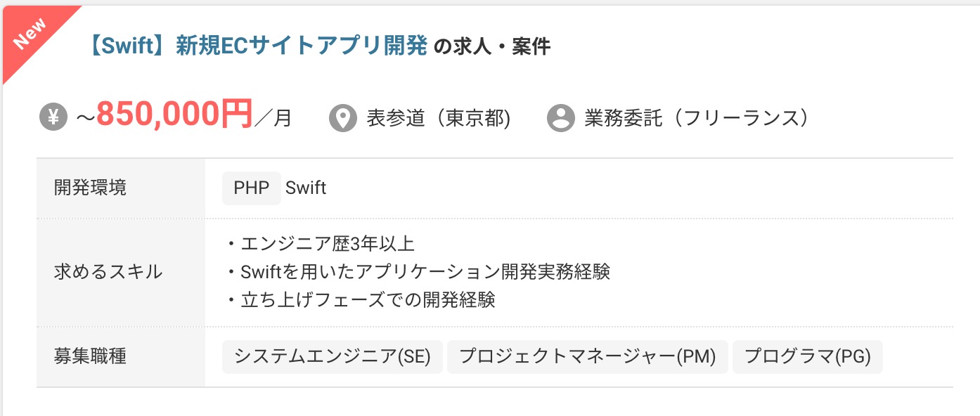Click the 表参道(東京都) location text
Image resolution: width=980 pixels, height=416 pixels.
point(439,118)
